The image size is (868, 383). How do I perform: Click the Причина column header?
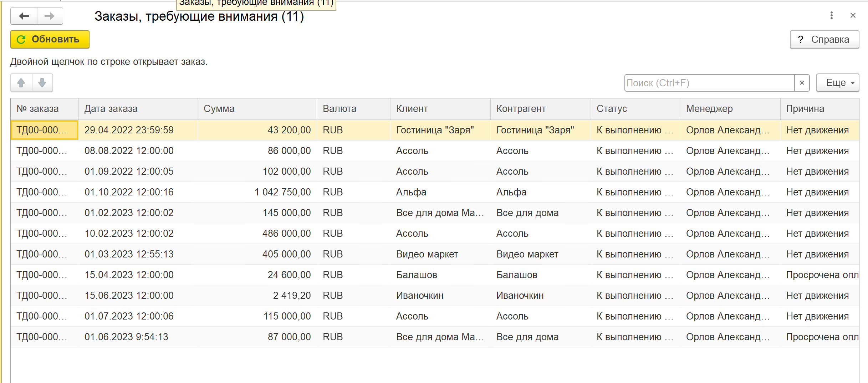pyautogui.click(x=820, y=109)
